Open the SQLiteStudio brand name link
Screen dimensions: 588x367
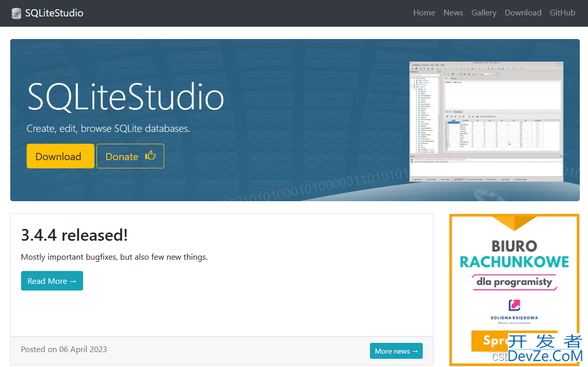click(54, 13)
